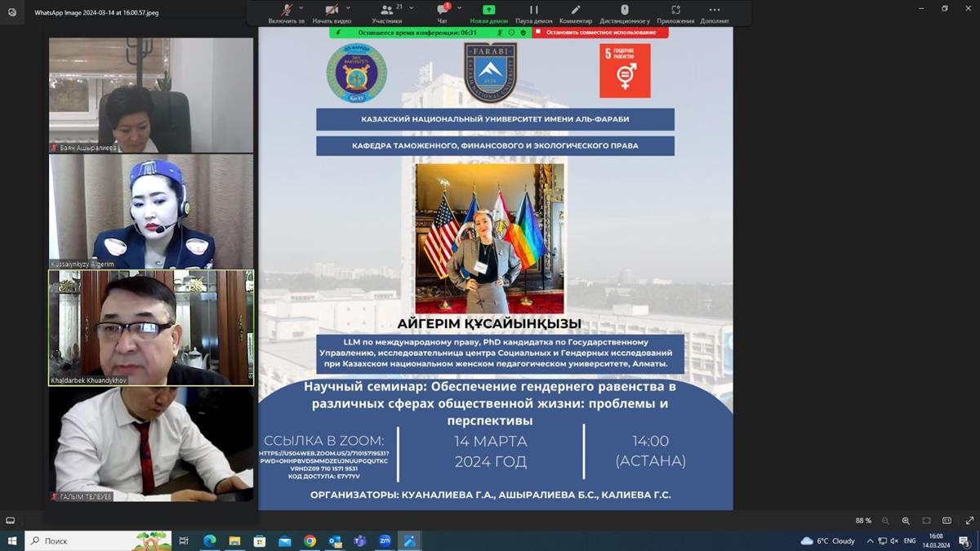Select Галым Телеуев video tile
The height and width of the screenshot is (551, 980).
(x=151, y=445)
